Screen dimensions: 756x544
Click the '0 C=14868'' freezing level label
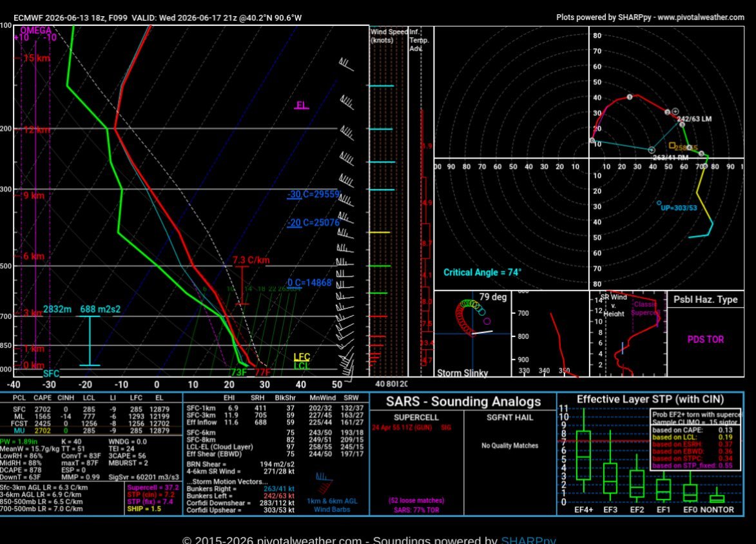(310, 283)
